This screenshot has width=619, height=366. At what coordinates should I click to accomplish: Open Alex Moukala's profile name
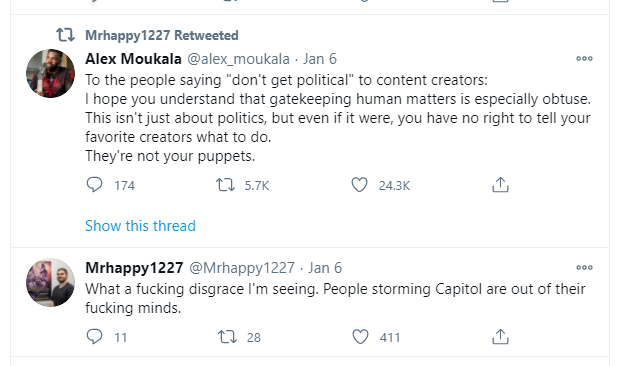(133, 59)
